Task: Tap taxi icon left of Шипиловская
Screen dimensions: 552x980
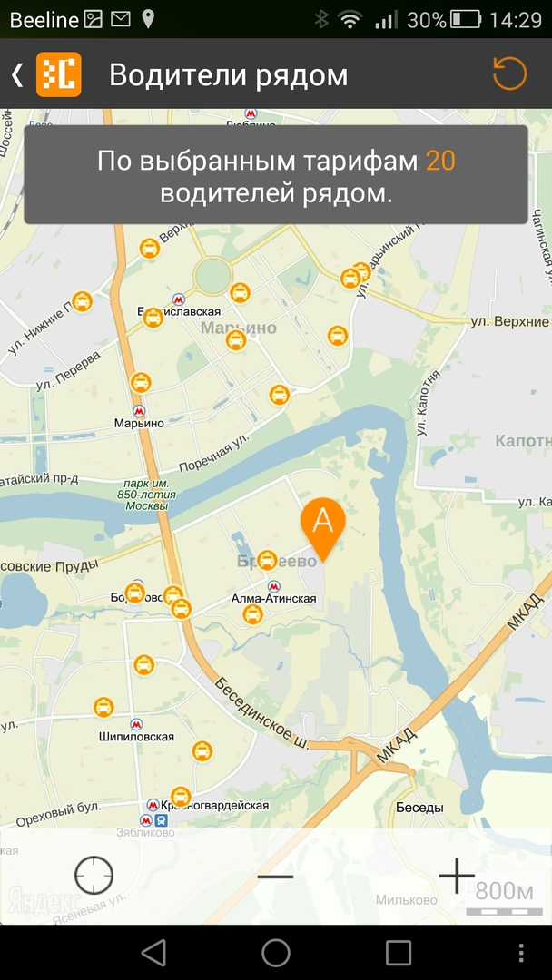Action: (103, 708)
